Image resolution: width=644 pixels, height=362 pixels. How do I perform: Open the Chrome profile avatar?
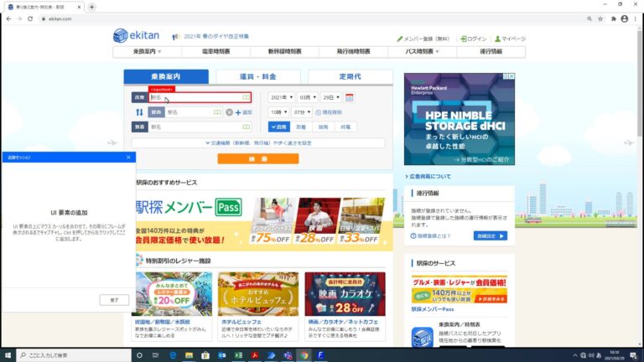pyautogui.click(x=624, y=19)
